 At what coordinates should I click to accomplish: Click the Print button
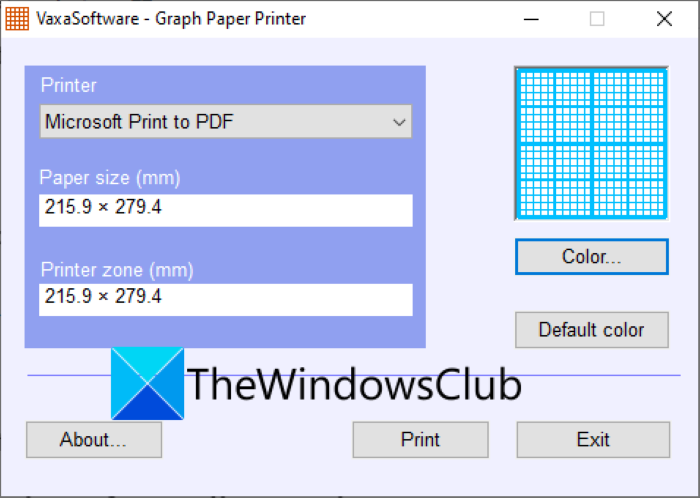pos(421,440)
